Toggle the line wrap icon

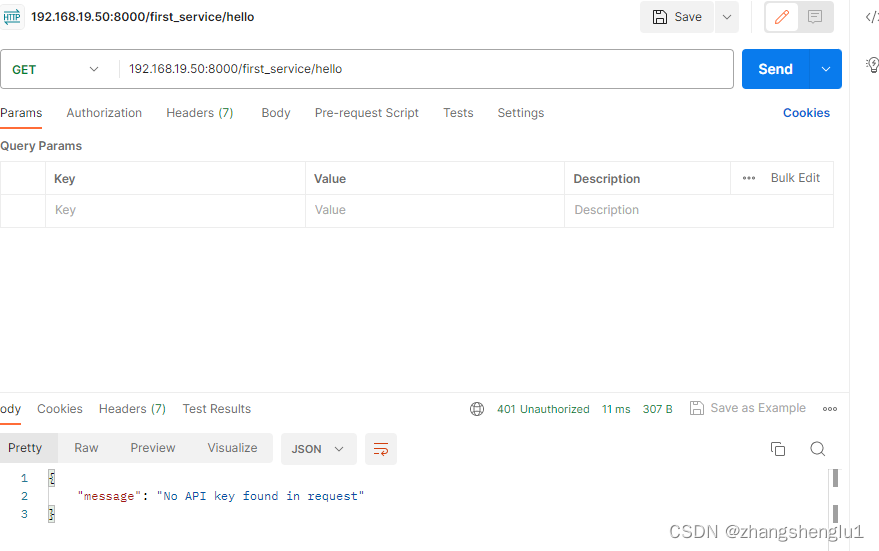381,449
